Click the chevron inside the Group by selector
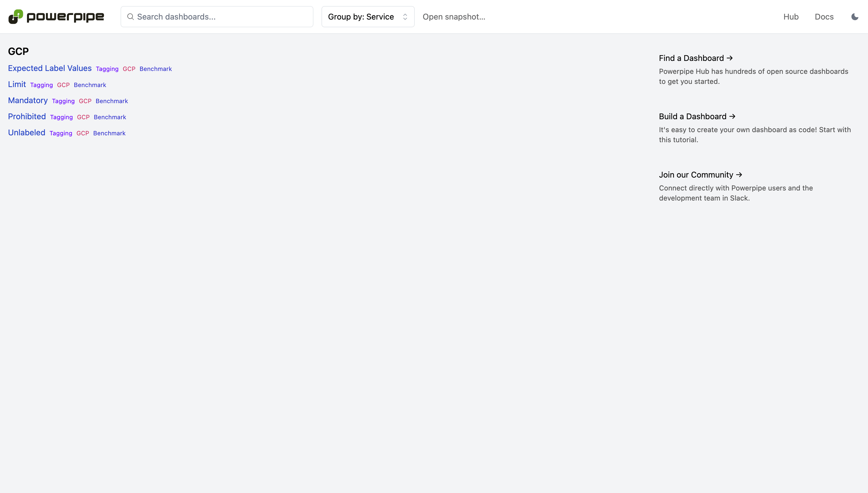The image size is (868, 493). click(405, 17)
